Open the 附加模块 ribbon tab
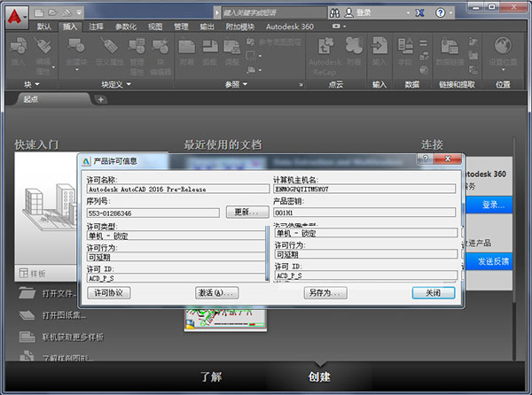The height and width of the screenshot is (395, 532). coord(240,27)
